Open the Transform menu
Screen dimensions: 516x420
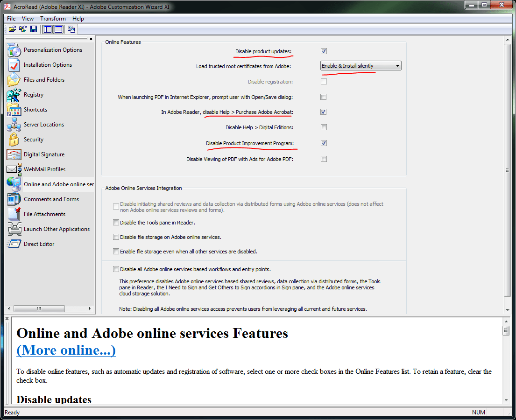53,18
